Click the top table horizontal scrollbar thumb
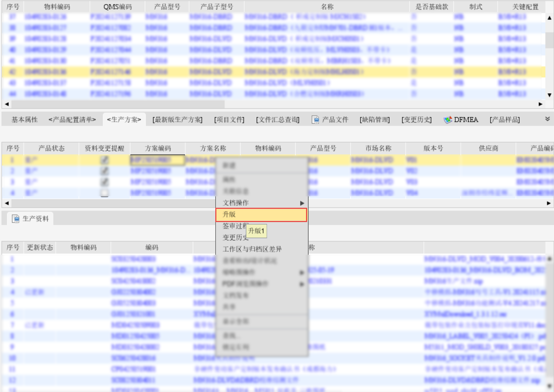Screen dimensions: 554x392 coord(118,104)
